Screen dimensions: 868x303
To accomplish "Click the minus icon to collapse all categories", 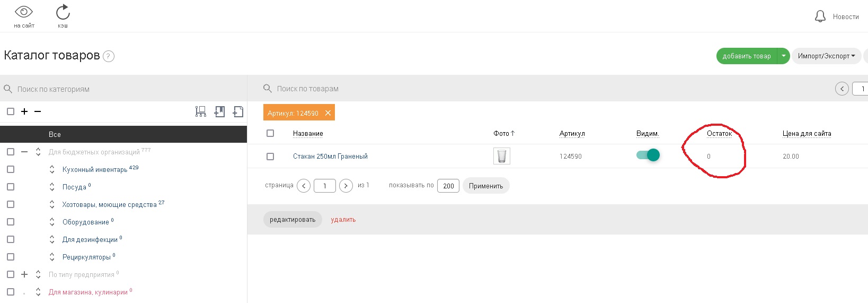I will pos(38,111).
